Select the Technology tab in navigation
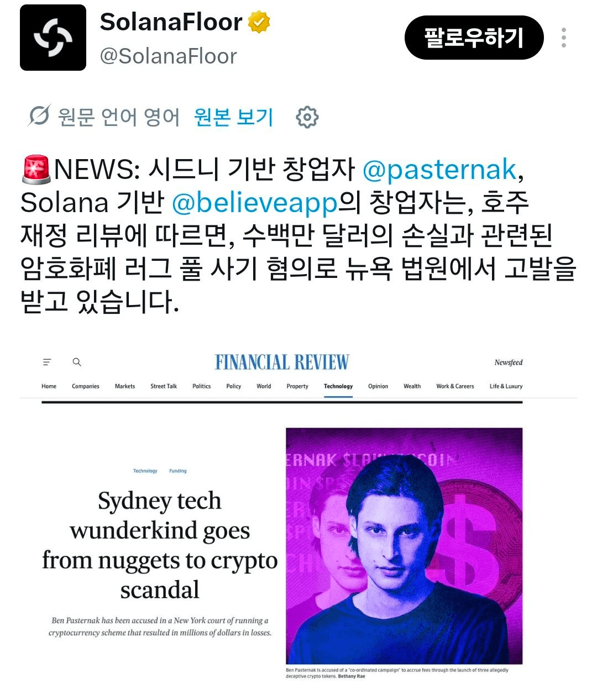The height and width of the screenshot is (700, 597). point(338,386)
